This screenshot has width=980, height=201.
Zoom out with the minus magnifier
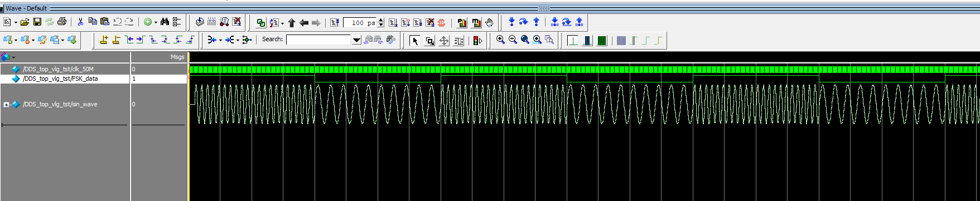513,40
